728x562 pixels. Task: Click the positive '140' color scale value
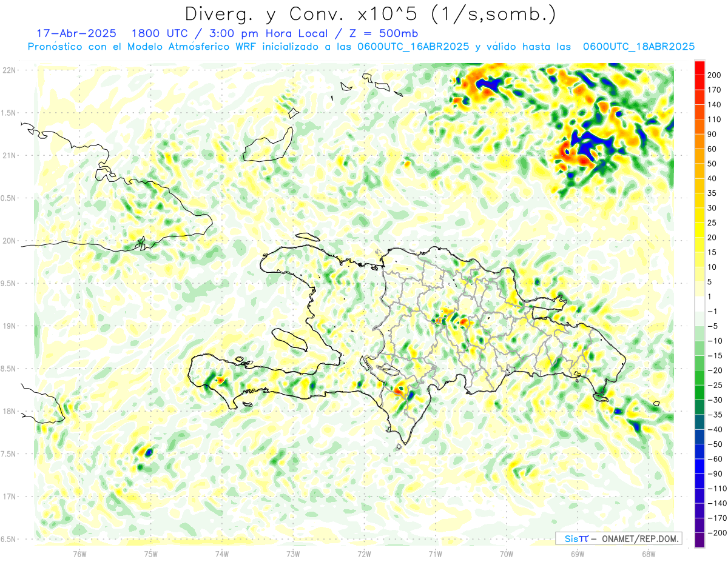[714, 104]
